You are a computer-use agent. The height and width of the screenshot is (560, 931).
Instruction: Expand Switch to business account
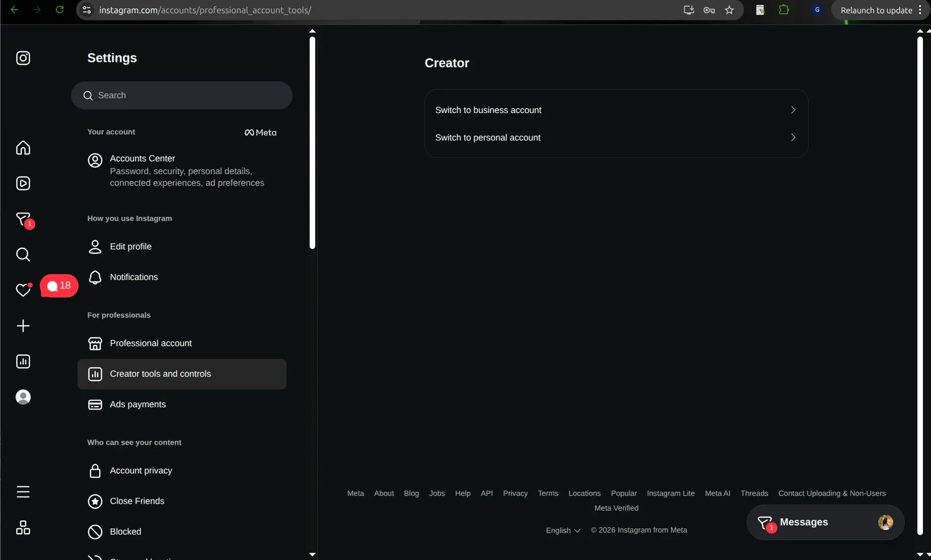coord(616,110)
